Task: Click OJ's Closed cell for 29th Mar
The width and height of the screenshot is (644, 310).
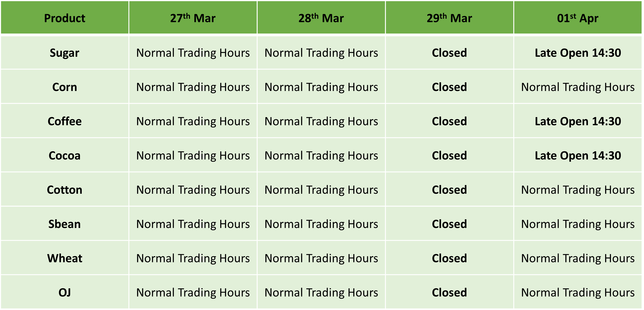Action: [449, 292]
